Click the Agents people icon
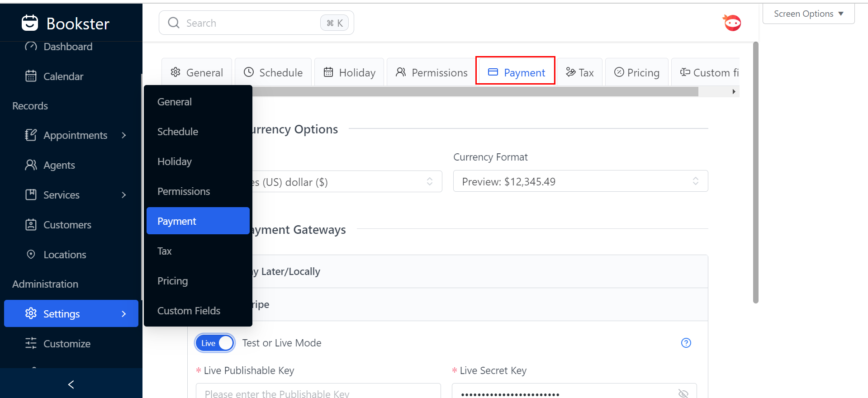The width and height of the screenshot is (868, 398). (x=31, y=165)
